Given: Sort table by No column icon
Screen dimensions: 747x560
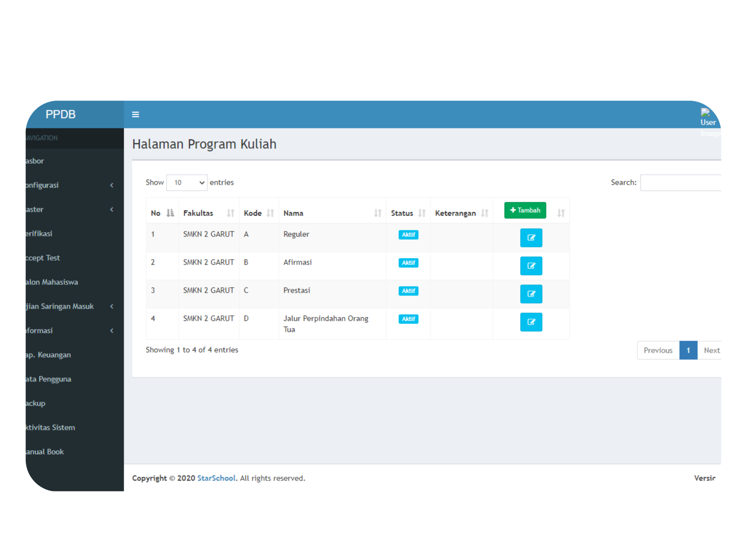Looking at the screenshot, I should (170, 213).
